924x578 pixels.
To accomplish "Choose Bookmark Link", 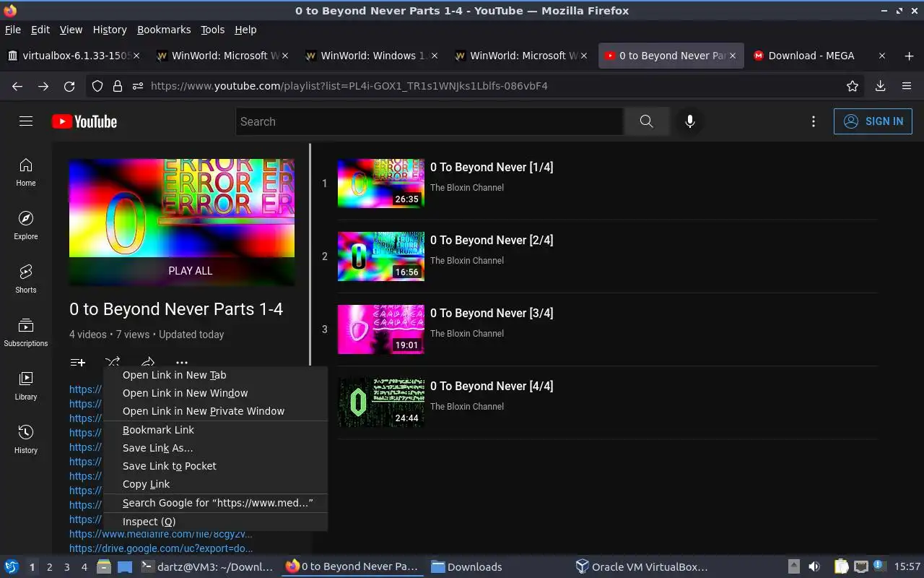I will coord(215,430).
